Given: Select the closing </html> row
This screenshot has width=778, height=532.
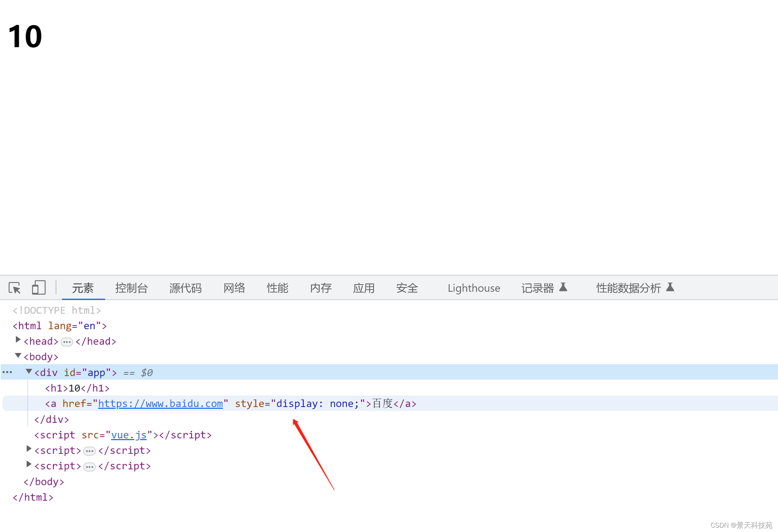Looking at the screenshot, I should [x=33, y=497].
